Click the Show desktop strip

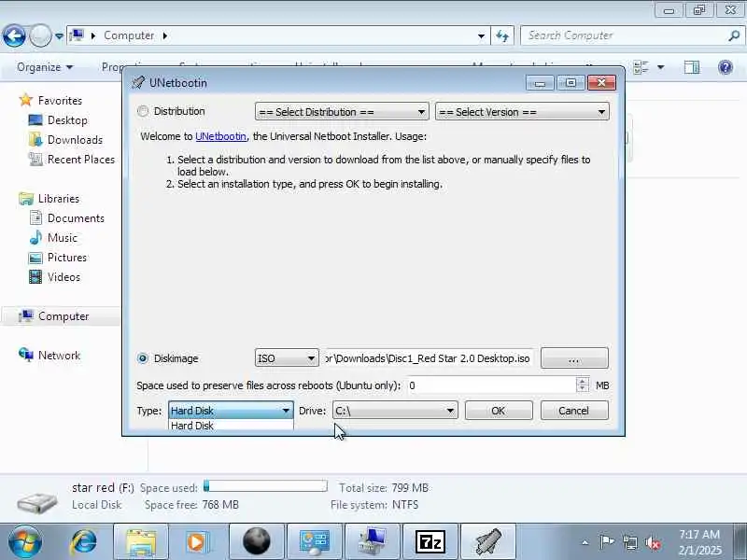tap(740, 541)
